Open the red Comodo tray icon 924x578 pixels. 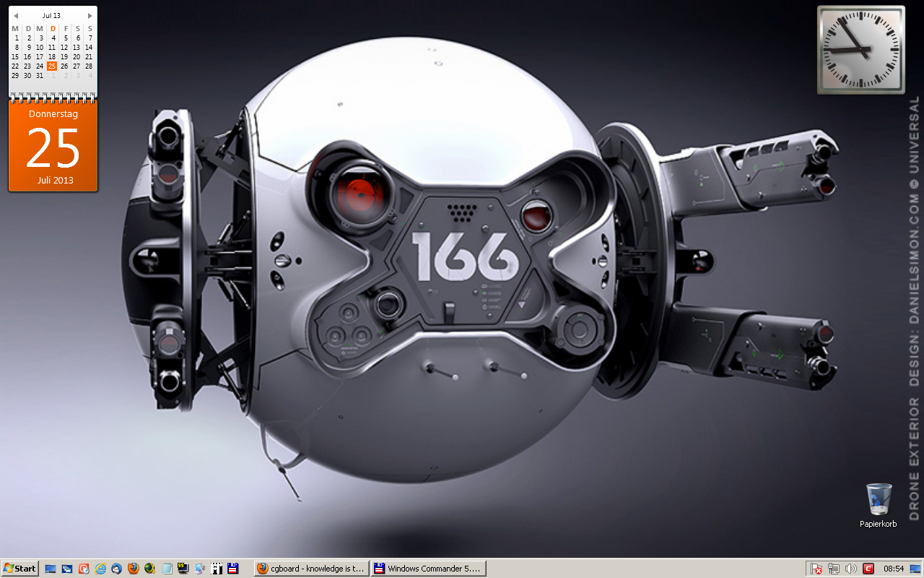coord(868,569)
